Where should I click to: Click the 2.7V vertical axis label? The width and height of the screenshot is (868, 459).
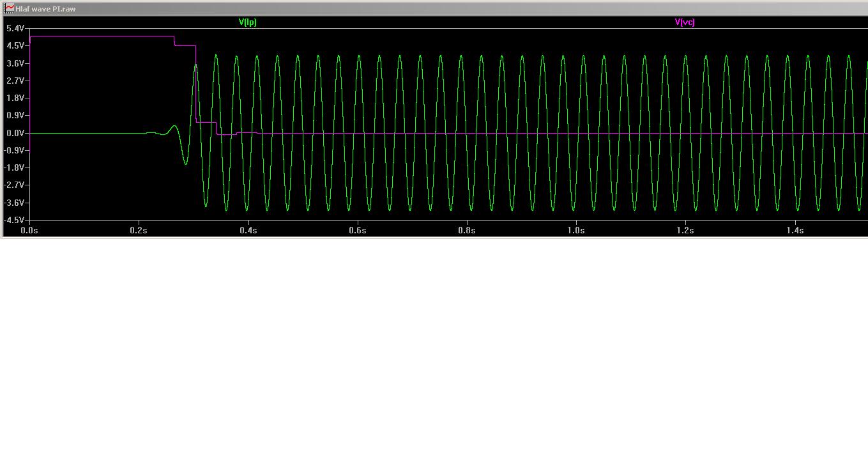pyautogui.click(x=15, y=81)
